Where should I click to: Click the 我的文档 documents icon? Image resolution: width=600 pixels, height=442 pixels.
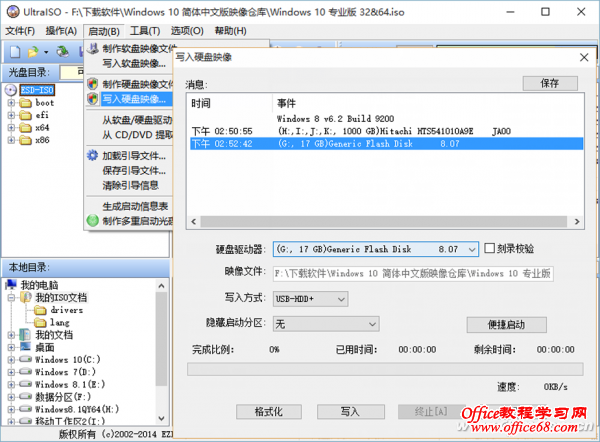coord(25,335)
